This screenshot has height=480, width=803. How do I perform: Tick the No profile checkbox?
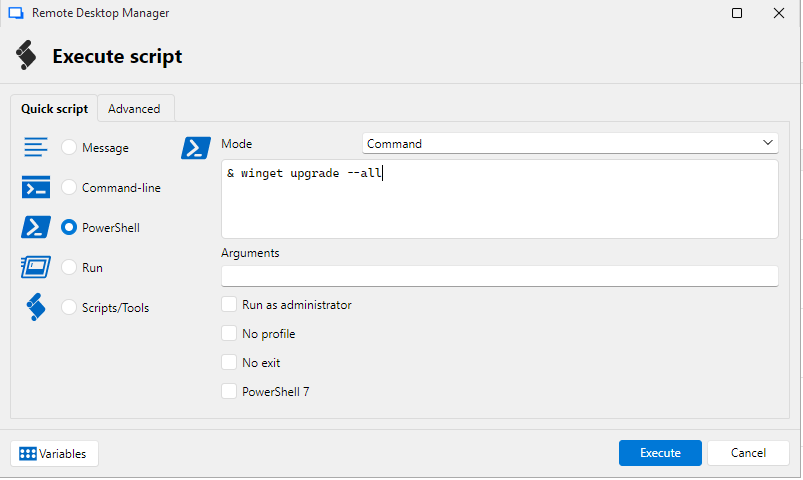click(x=229, y=333)
